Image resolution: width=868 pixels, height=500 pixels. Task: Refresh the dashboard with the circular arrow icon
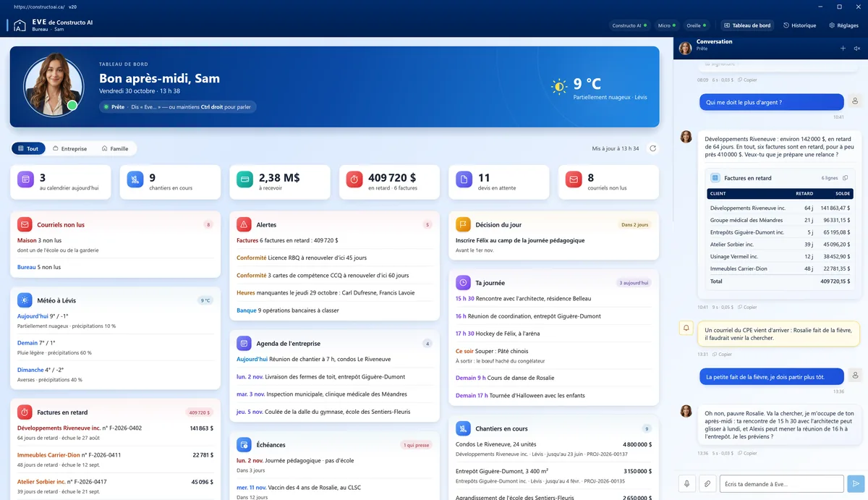(652, 148)
